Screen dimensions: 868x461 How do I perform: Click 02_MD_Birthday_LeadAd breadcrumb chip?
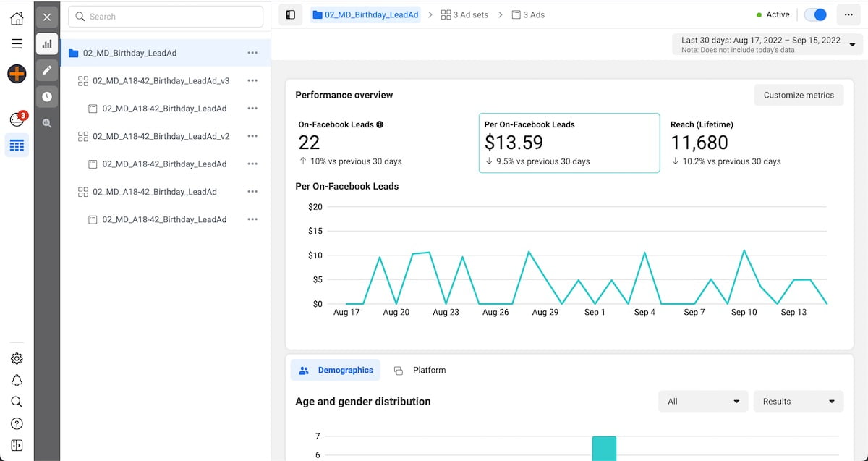pos(365,14)
